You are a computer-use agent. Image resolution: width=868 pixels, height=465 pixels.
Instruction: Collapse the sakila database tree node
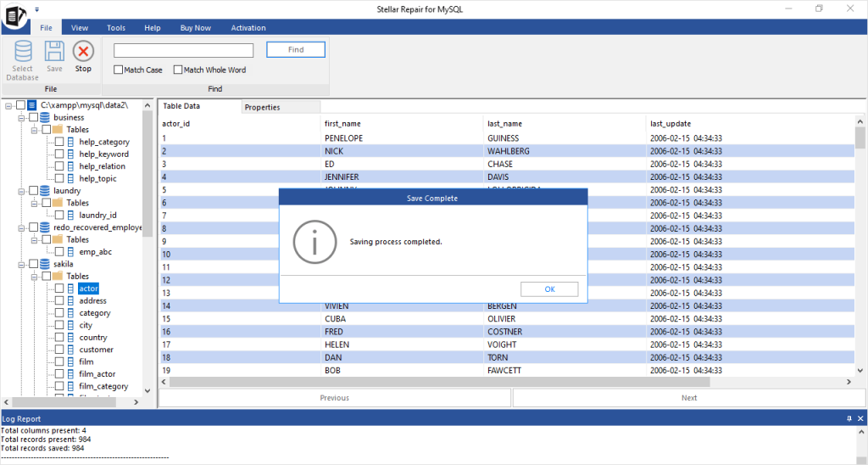(x=21, y=264)
